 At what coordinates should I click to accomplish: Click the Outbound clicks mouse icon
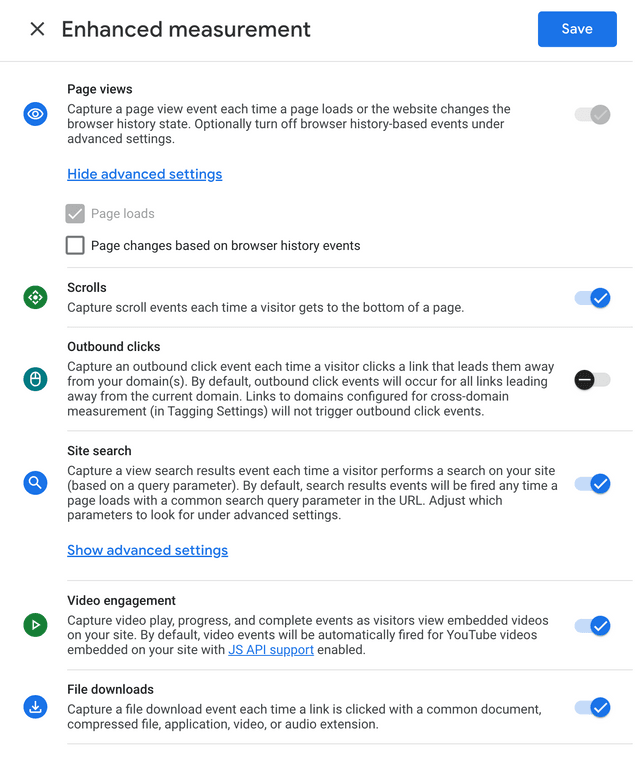pyautogui.click(x=36, y=379)
